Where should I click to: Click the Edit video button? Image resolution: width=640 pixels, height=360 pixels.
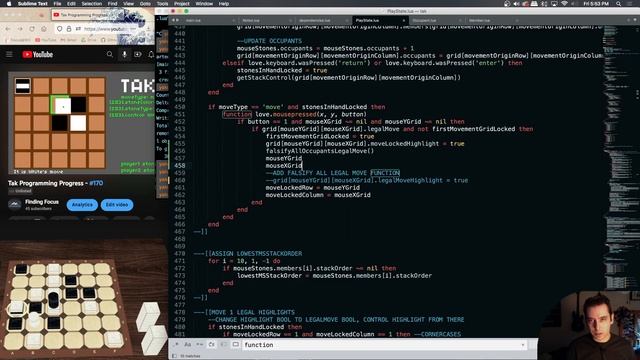click(x=117, y=205)
